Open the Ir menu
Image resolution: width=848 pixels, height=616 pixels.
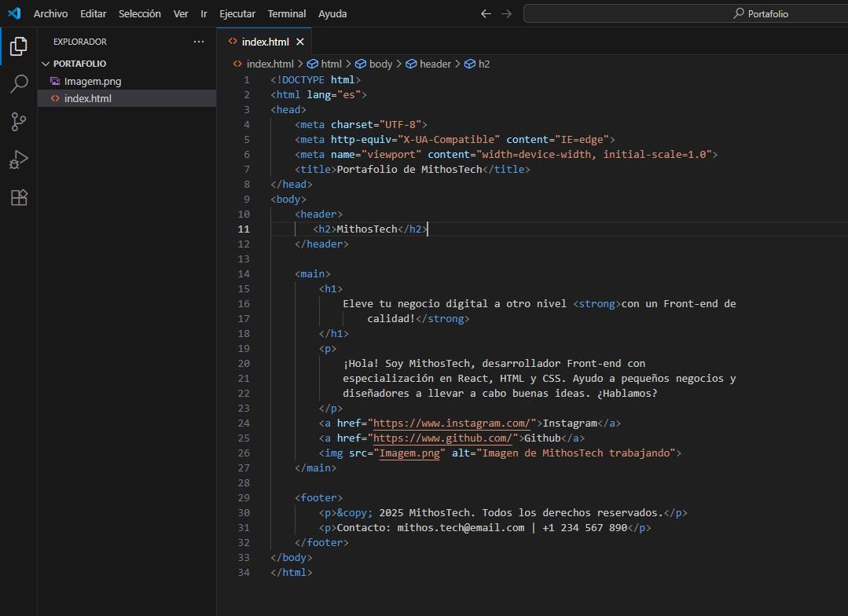pos(204,13)
